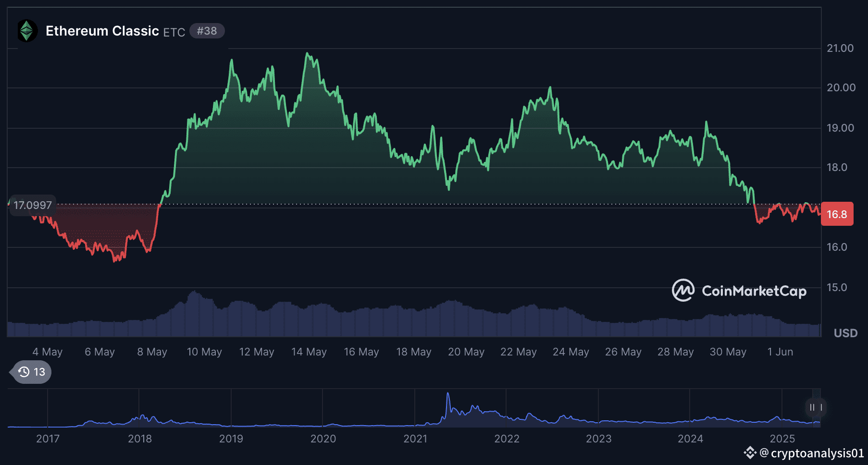
Task: Click the 2021 peak in the overview chart
Action: pos(448,395)
